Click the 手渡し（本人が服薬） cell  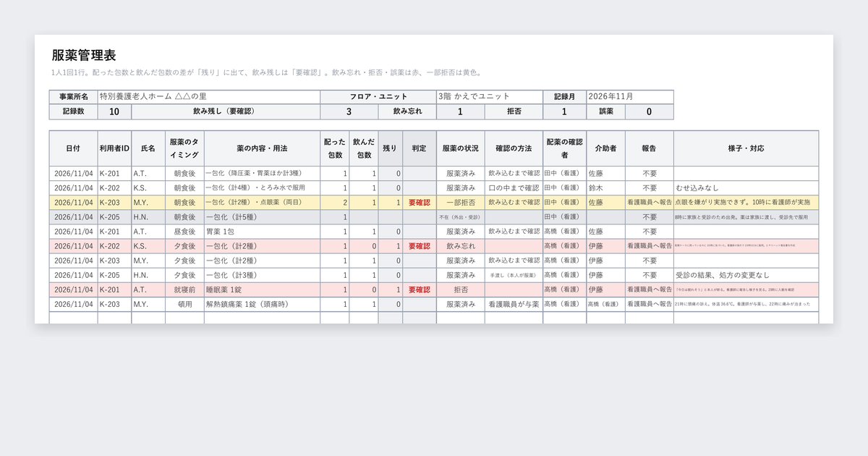pyautogui.click(x=514, y=275)
